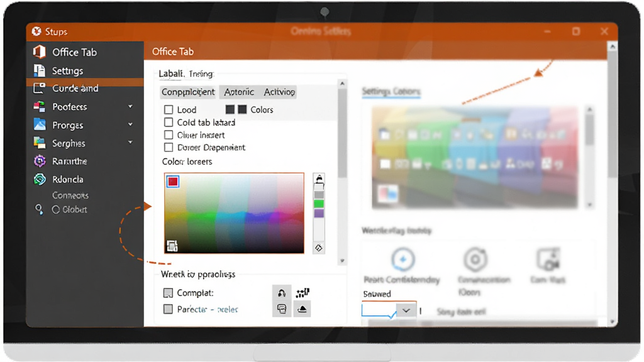Click the Stups app logo icon
This screenshot has height=362, width=644.
[x=36, y=31]
